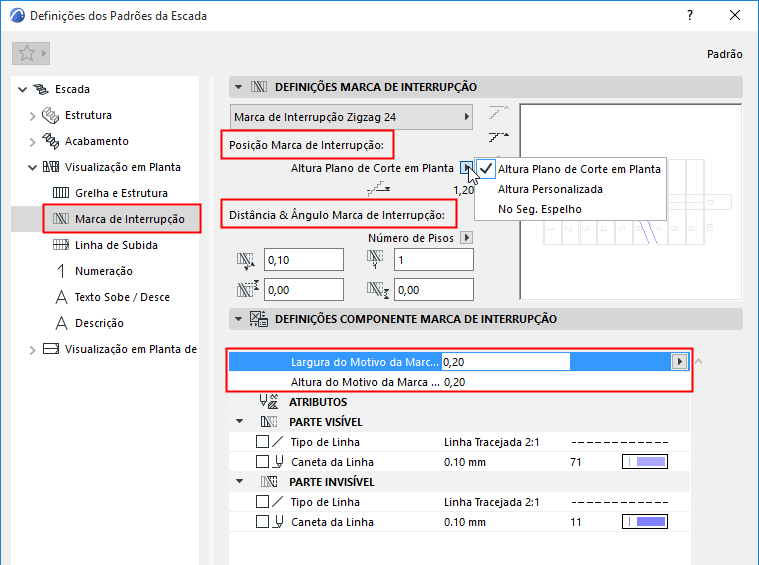Click the help question mark button
The image size is (759, 565).
click(690, 15)
